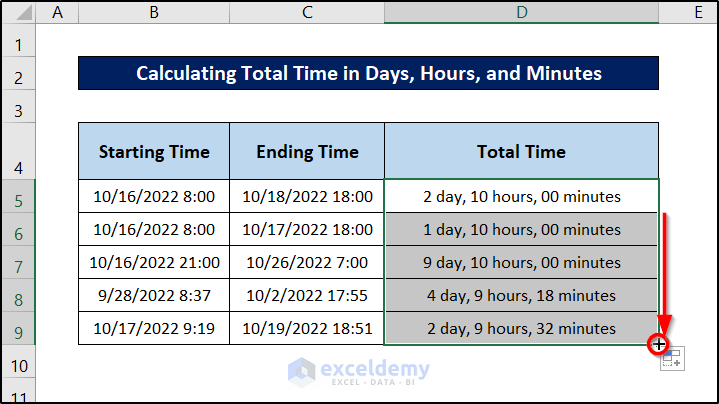The image size is (719, 404).
Task: Select the Total Time header cell
Action: (x=521, y=152)
